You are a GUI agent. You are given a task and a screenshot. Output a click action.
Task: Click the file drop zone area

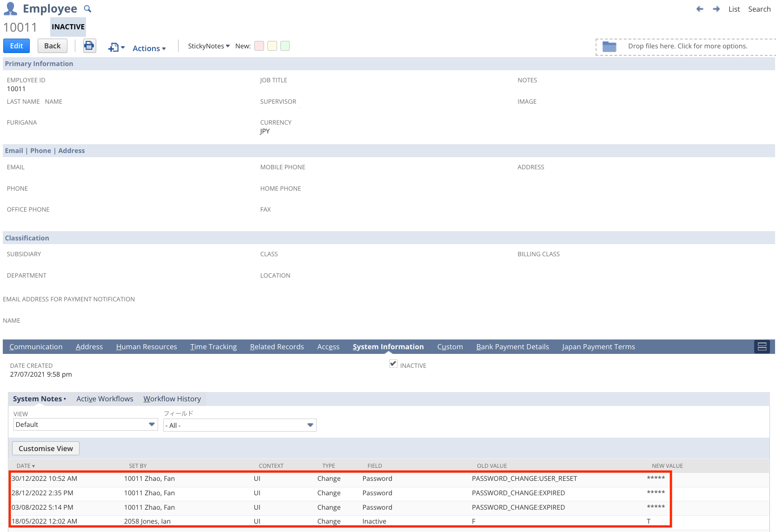[x=686, y=47]
